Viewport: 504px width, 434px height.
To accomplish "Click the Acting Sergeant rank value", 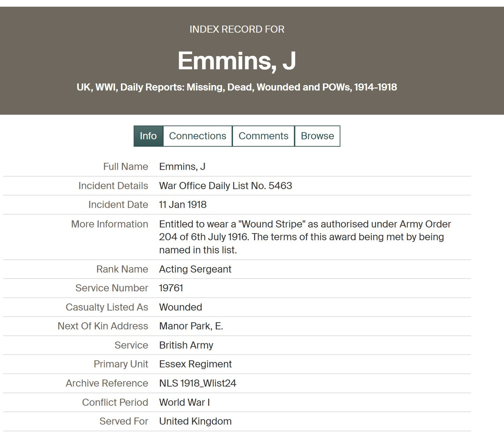I will pos(195,269).
